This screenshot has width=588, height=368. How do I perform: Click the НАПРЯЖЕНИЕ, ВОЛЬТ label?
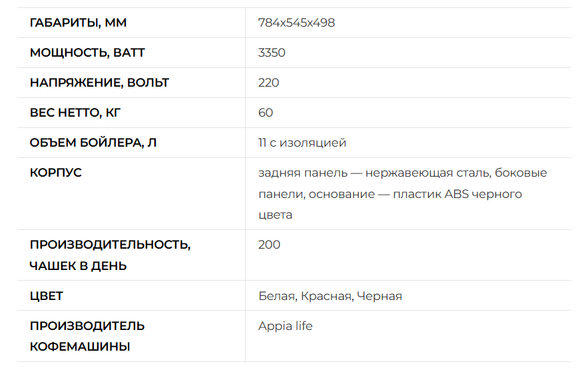(99, 83)
